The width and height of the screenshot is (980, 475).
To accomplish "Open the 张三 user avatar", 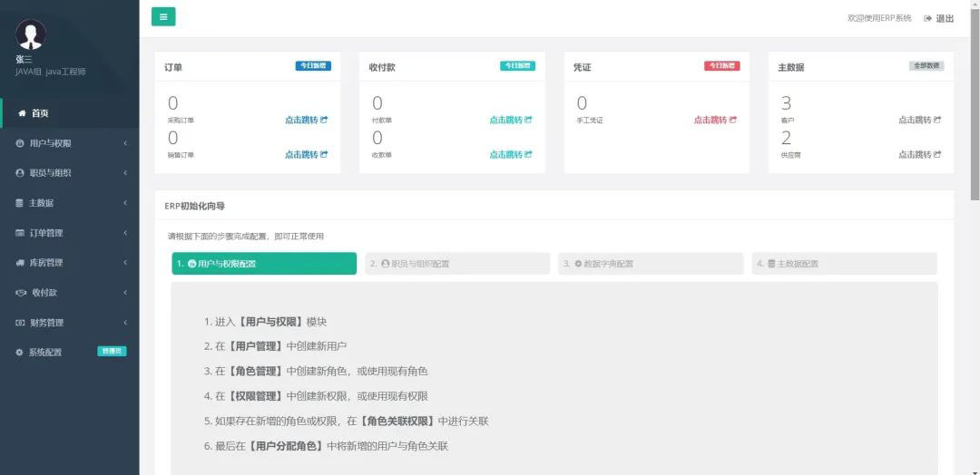I will (x=31, y=34).
